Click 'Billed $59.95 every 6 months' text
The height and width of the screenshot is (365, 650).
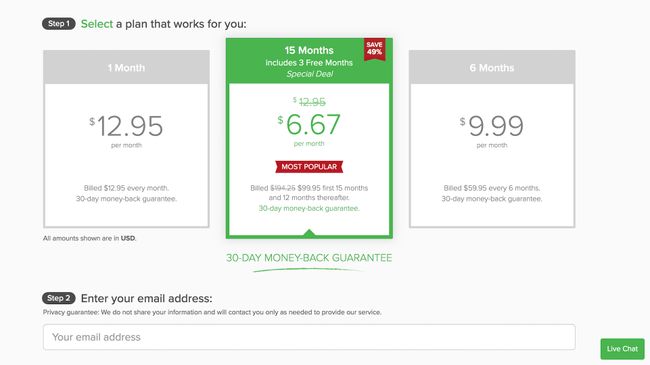pyautogui.click(x=492, y=188)
